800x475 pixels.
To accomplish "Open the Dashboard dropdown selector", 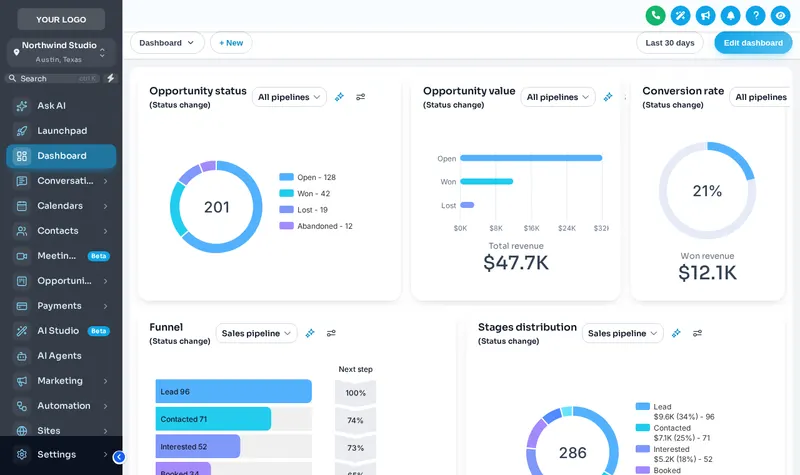I will tap(167, 43).
